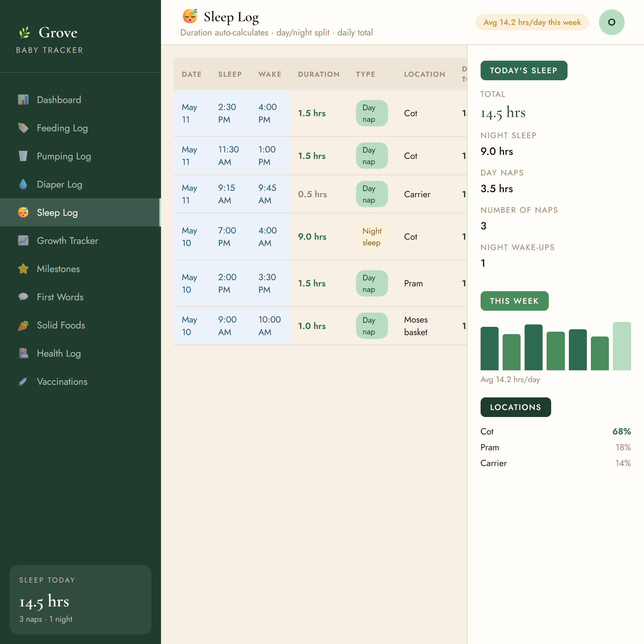Image resolution: width=644 pixels, height=644 pixels.
Task: Go to First Words
Action: tap(80, 297)
